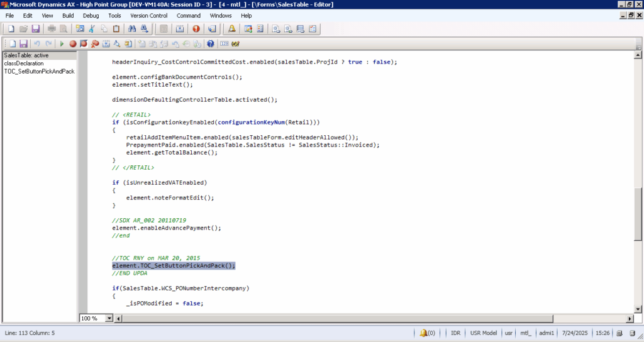
Task: Click the vertical scrollbar thumb
Action: click(638, 214)
